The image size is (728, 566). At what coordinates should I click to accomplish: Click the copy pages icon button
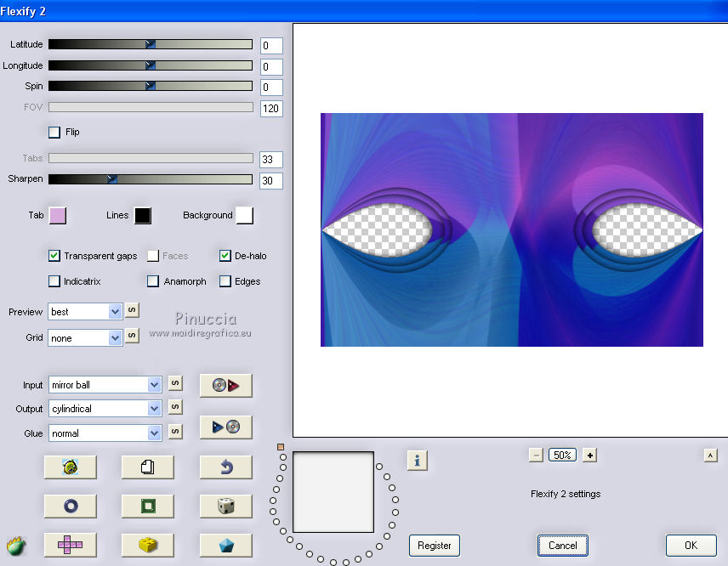point(148,467)
